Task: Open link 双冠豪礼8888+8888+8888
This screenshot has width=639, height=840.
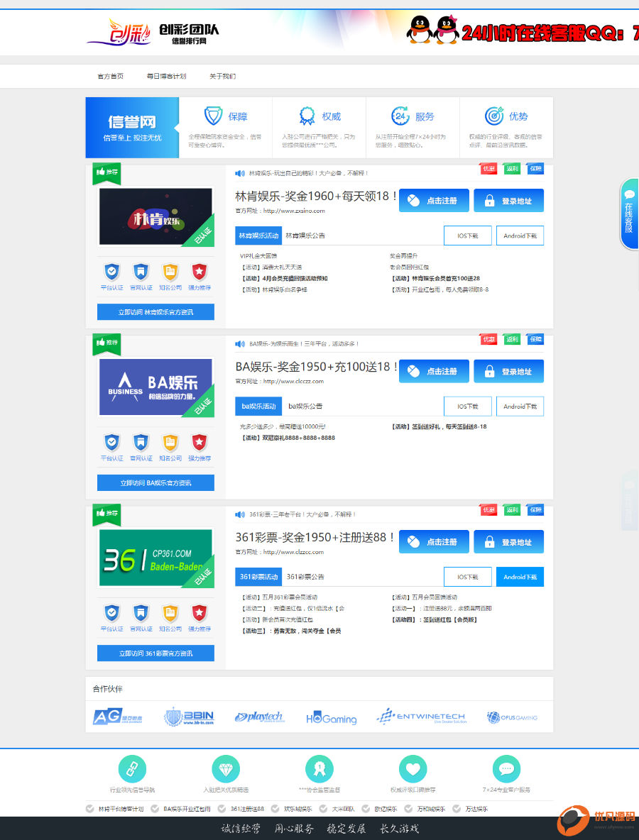Action: [288, 438]
